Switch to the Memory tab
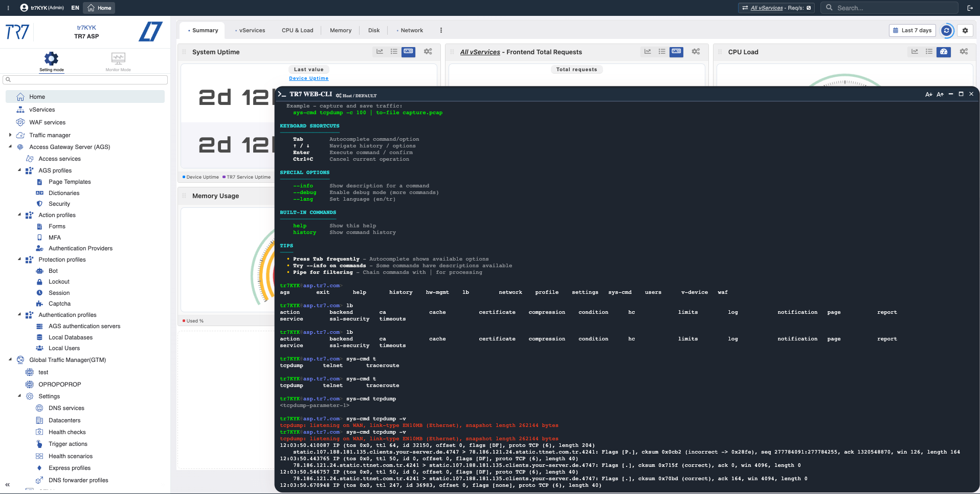The height and width of the screenshot is (494, 980). [x=341, y=30]
